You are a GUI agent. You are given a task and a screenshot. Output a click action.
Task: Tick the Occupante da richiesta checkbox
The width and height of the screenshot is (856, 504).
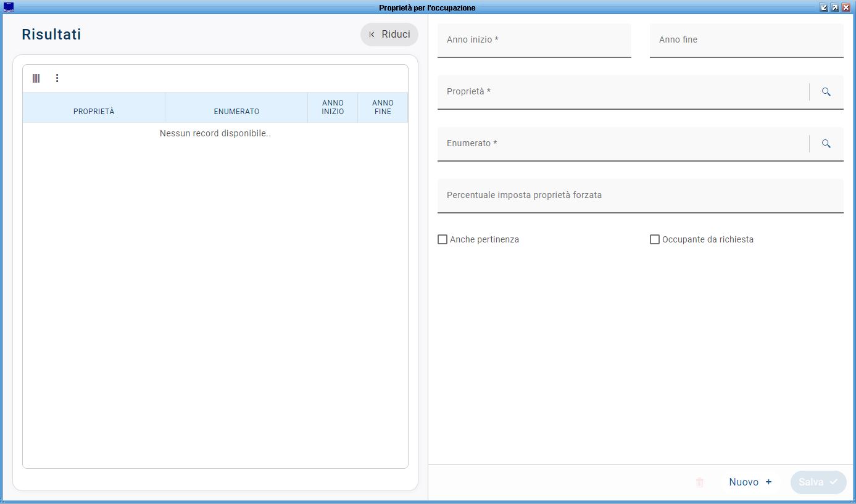point(655,239)
